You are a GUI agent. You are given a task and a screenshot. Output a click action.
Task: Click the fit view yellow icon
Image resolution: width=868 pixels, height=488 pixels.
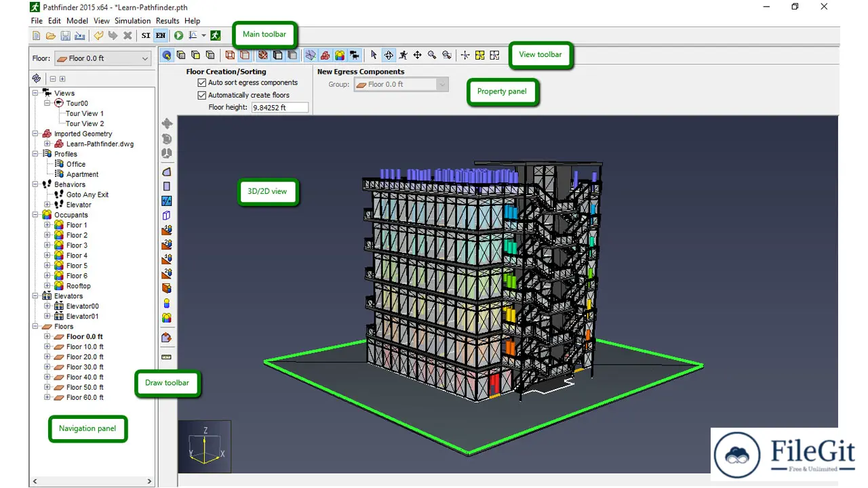click(480, 56)
